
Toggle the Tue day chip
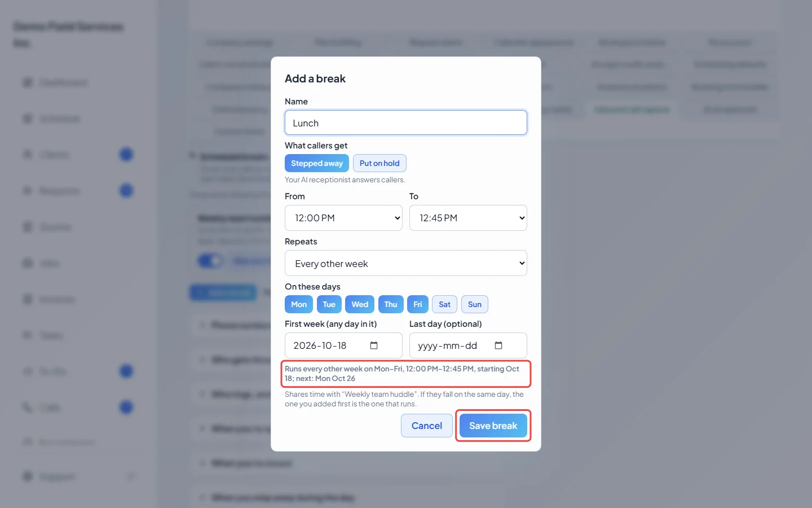(329, 304)
